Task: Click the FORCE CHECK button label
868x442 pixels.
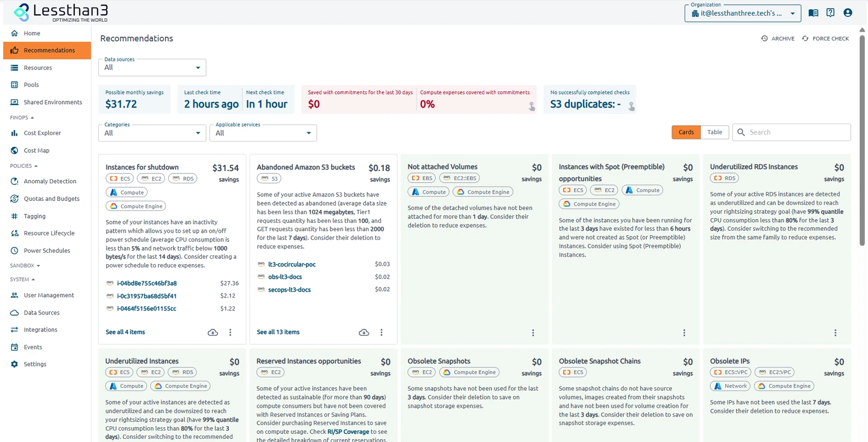Action: [831, 39]
